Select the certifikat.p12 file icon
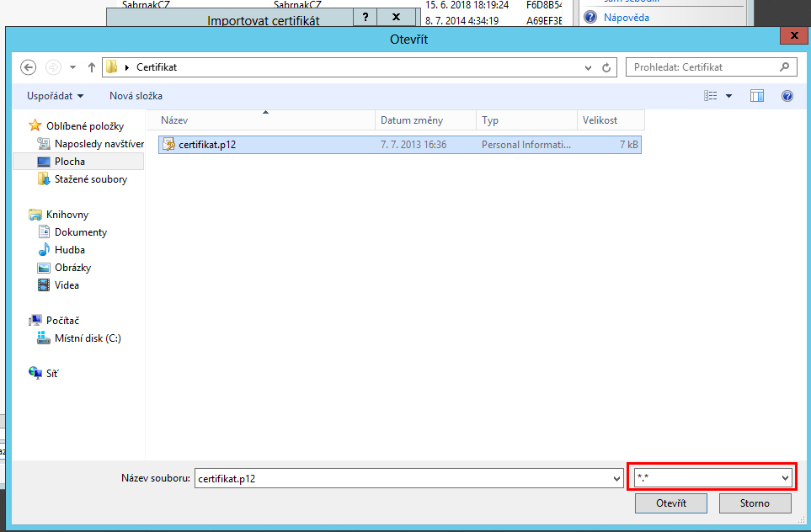Screen dimensions: 811x532 (x=168, y=145)
